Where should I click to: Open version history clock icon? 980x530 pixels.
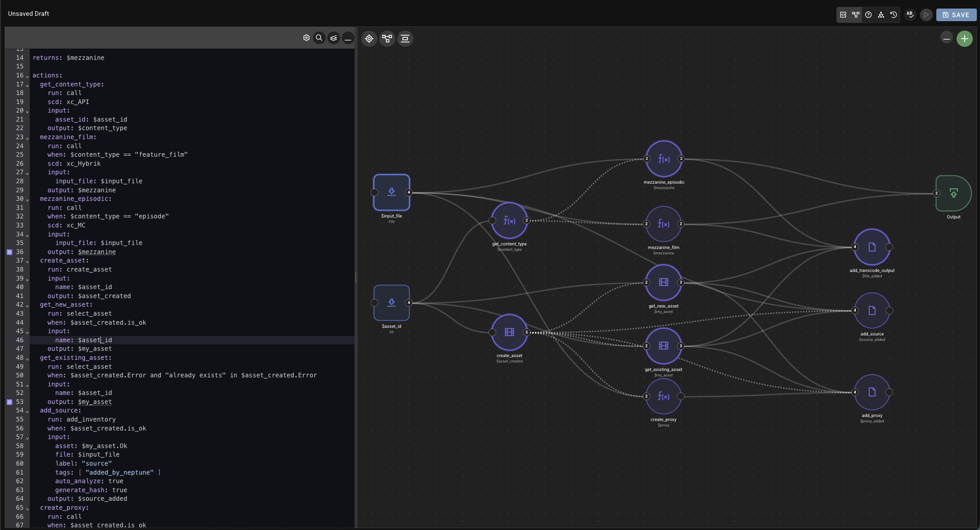pos(894,15)
